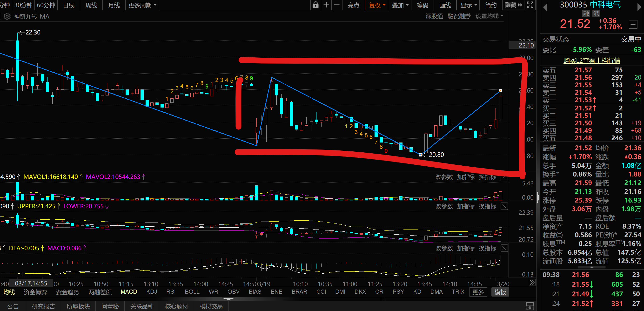Go to next stock with right arrow
The image size is (644, 311).
point(639,7)
